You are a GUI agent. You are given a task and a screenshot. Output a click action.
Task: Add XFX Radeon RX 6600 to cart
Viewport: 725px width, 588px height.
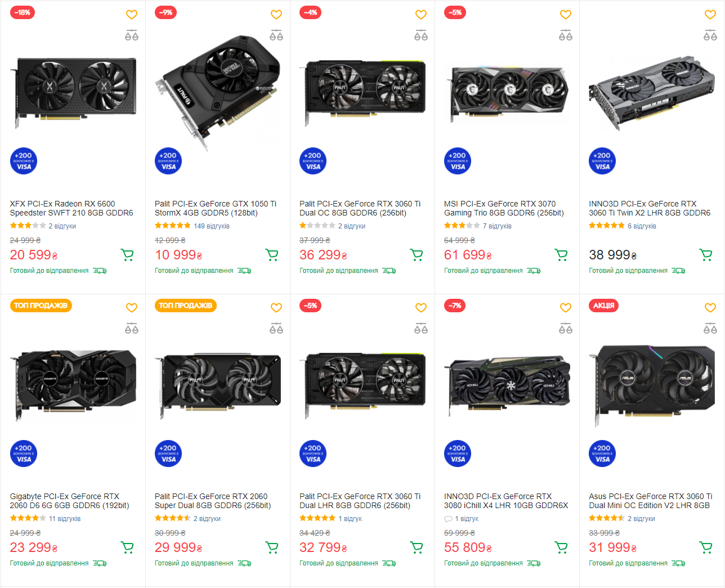coord(127,255)
